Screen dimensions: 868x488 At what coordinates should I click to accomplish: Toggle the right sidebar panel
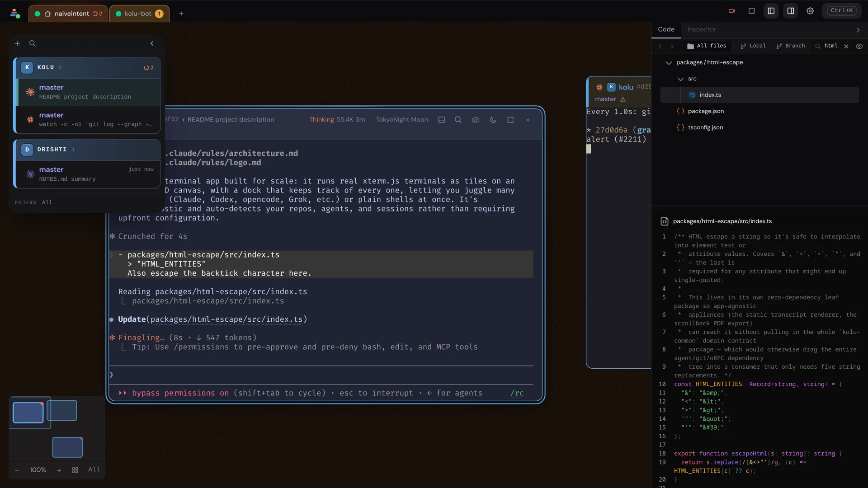(x=791, y=11)
